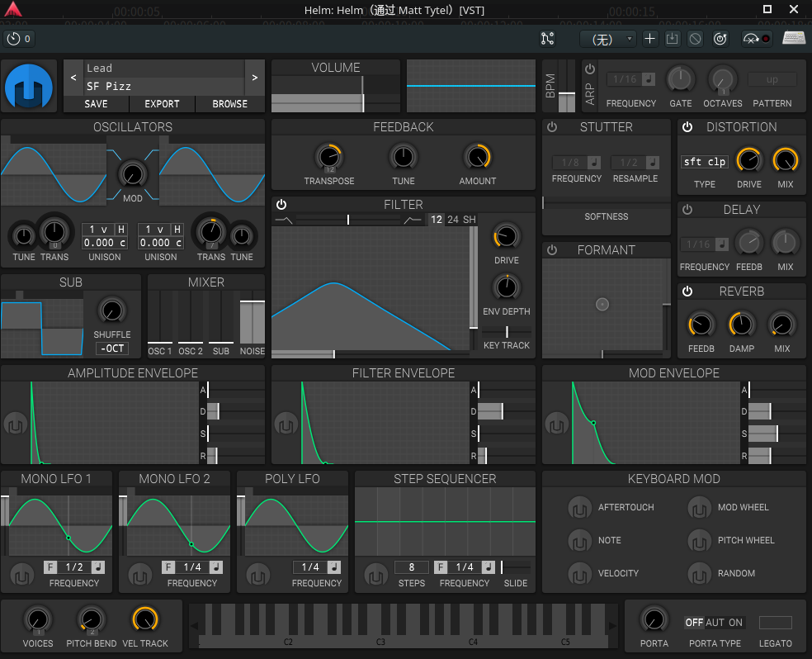Enable the Delay power button

687,209
